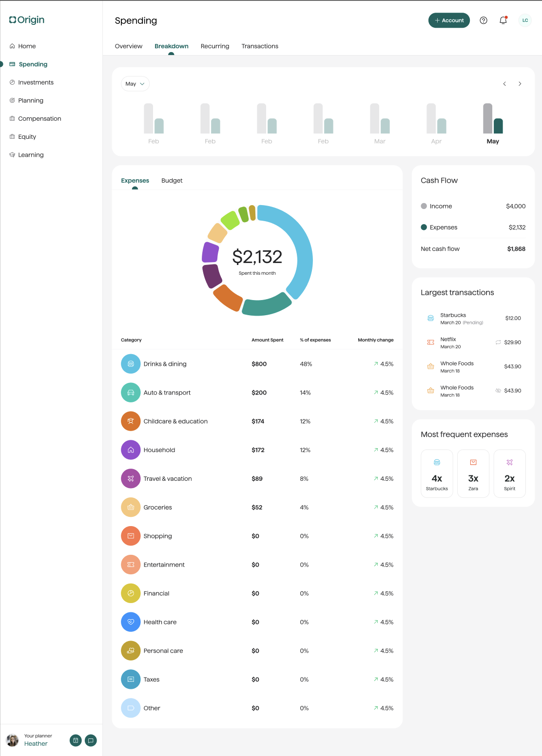The width and height of the screenshot is (542, 756).
Task: Click the + Account button
Action: 449,20
